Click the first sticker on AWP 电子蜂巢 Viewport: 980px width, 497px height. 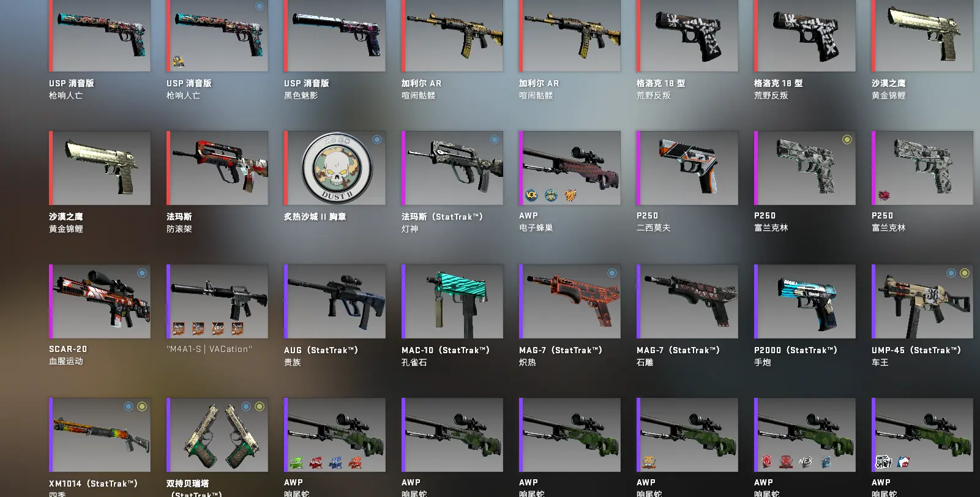(531, 195)
